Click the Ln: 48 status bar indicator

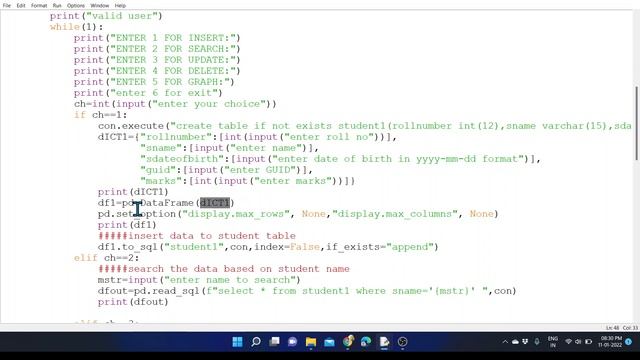[x=612, y=328]
